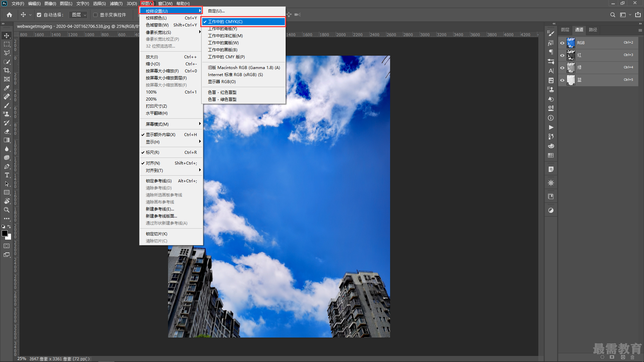Toggle the checked 对齐(N) menu item
Screen dimensions: 644x362
click(171, 163)
